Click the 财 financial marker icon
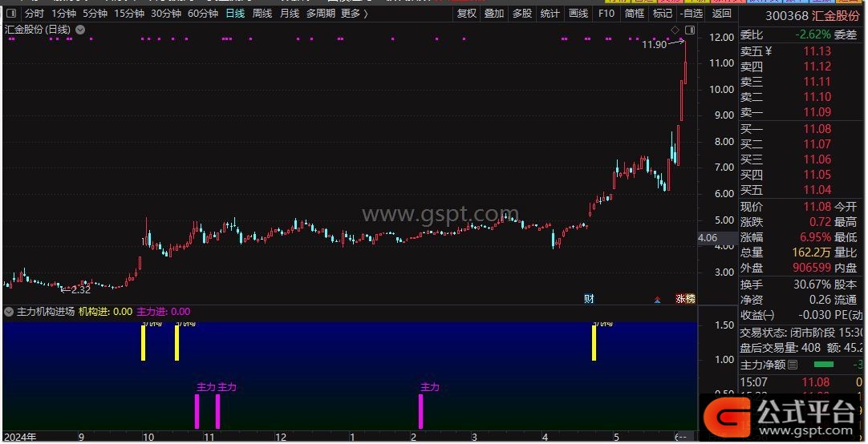This screenshot has height=444, width=868. (x=590, y=299)
